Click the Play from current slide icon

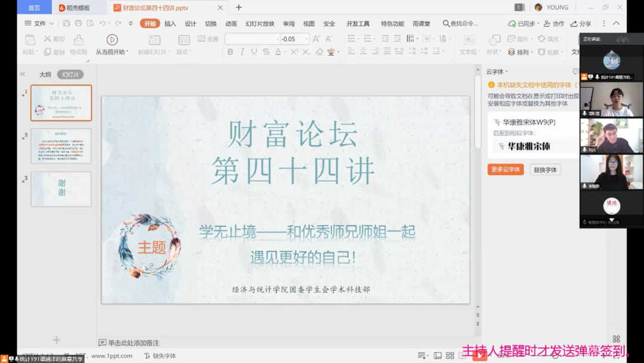pos(112,39)
